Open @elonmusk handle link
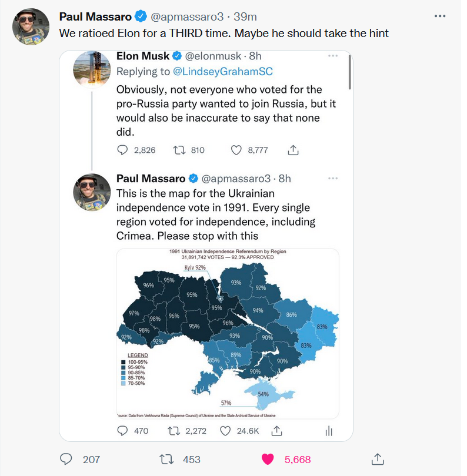This screenshot has width=467, height=476. point(213,56)
